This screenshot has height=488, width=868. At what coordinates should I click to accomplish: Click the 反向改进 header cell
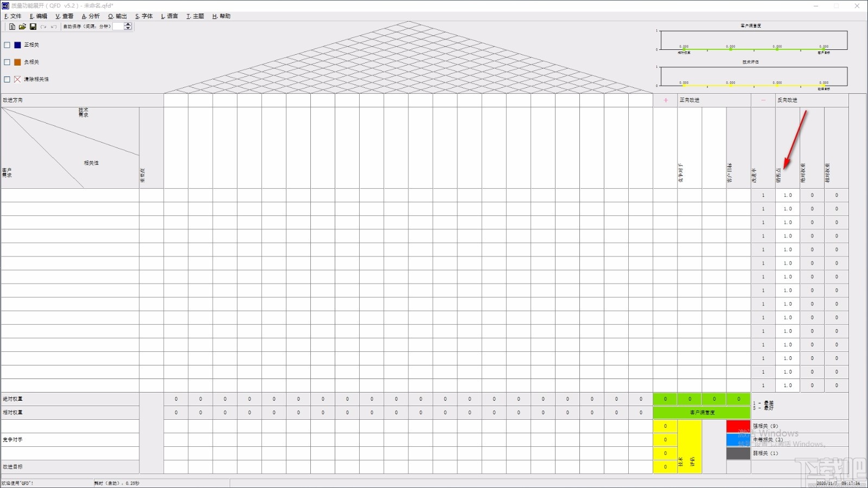click(x=812, y=100)
